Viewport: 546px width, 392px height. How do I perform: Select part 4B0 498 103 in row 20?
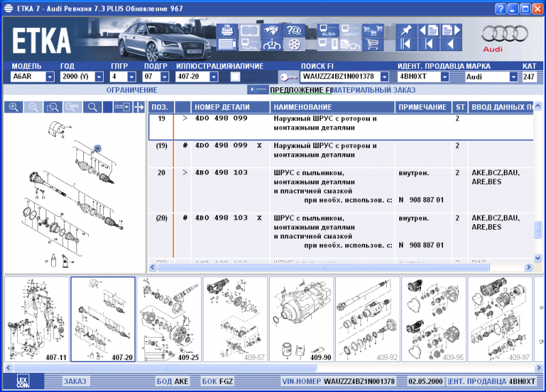coord(341,190)
